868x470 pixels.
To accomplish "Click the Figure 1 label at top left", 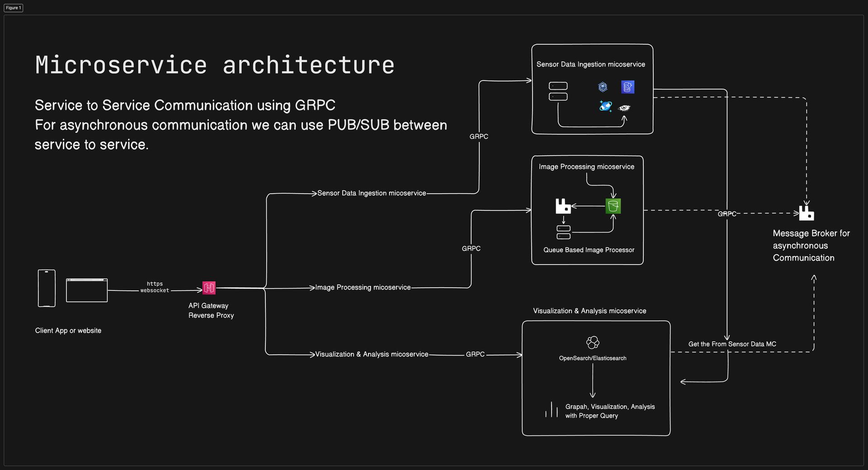I will [x=13, y=8].
